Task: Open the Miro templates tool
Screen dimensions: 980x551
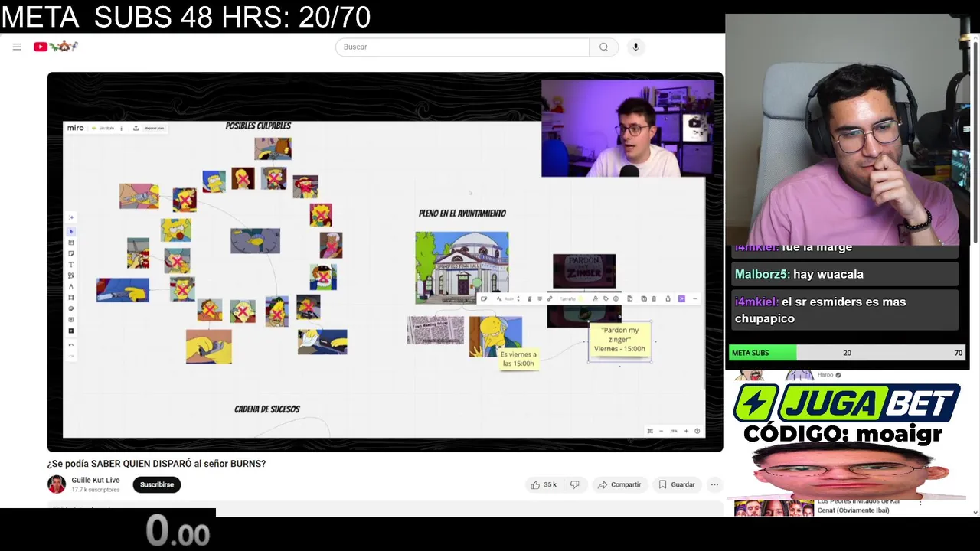Action: (x=71, y=243)
